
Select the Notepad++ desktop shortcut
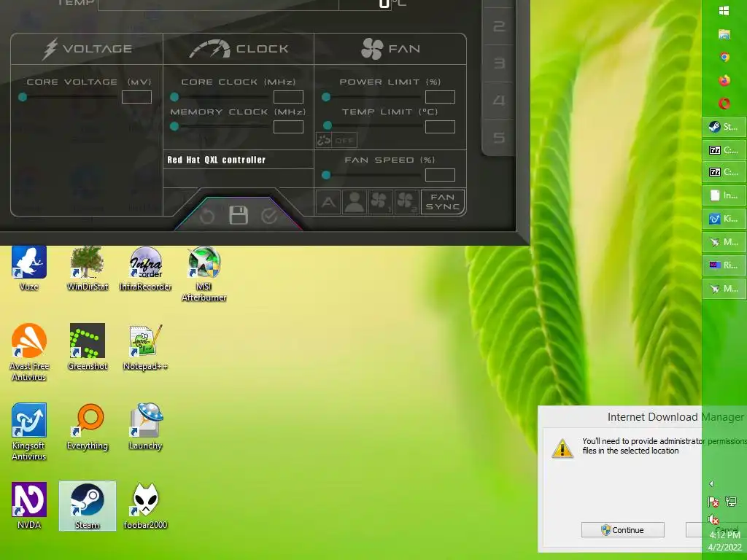(x=145, y=347)
